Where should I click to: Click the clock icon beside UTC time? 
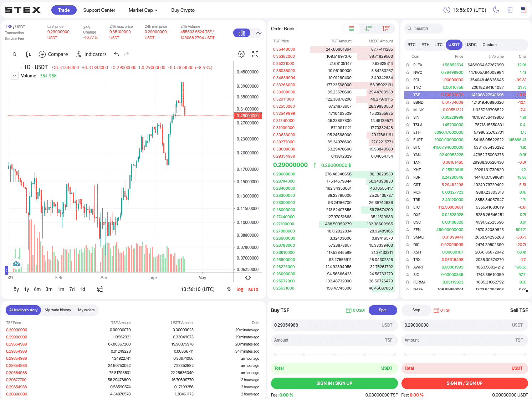pyautogui.click(x=446, y=10)
